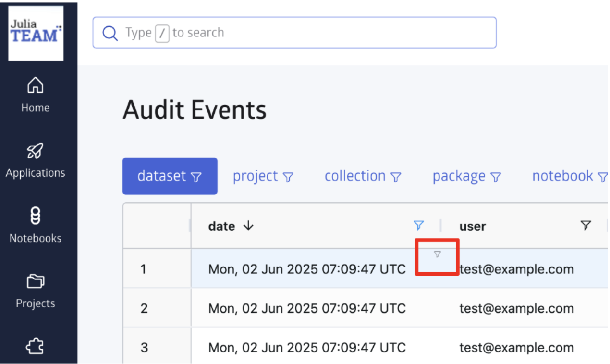Focus the 'Type / to search' field
The image size is (610, 364).
[307, 33]
